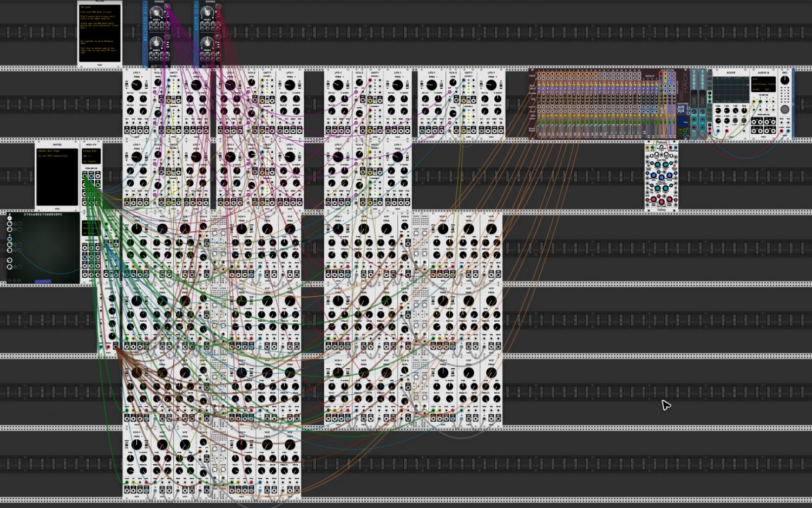Screen dimensions: 812x508
Task: Click the text area of top NOTES module
Action: (x=100, y=34)
